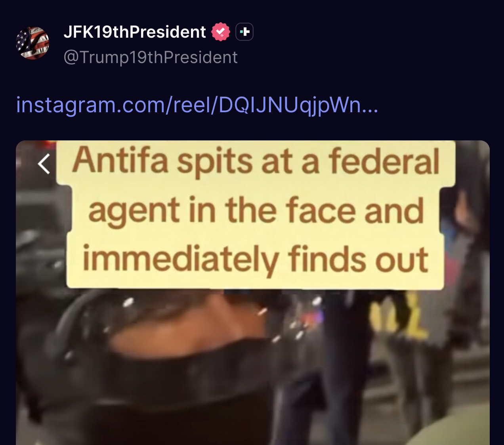Click the word 'federal' in the caption
The width and height of the screenshot is (504, 445).
[384, 161]
